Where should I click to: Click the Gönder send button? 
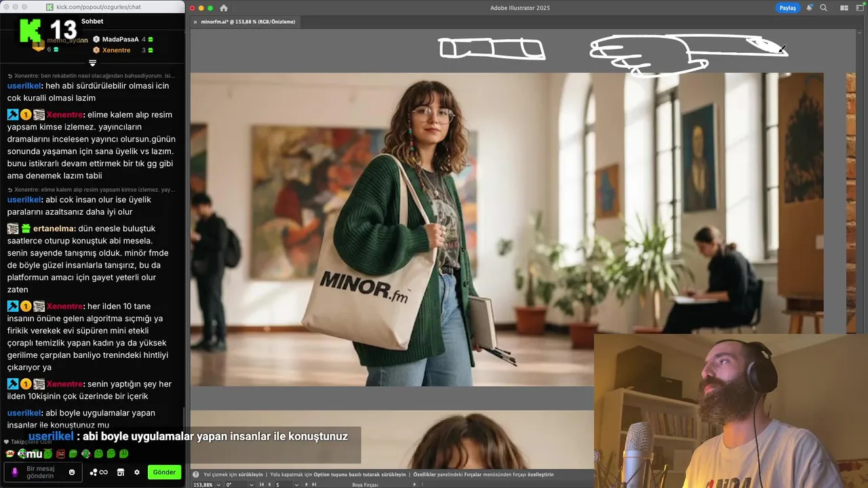tap(164, 472)
